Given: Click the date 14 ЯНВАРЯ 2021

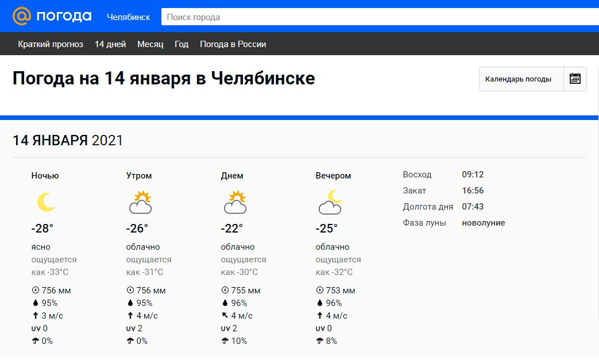Looking at the screenshot, I should [68, 140].
